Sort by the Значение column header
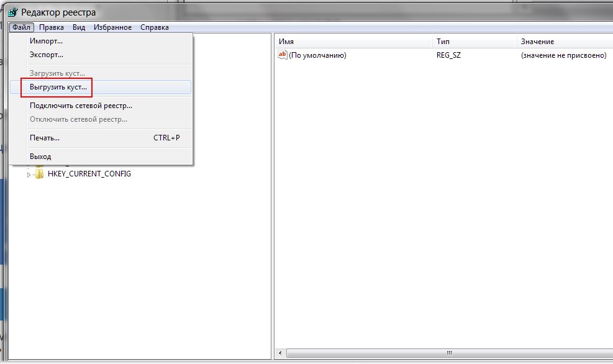The image size is (613, 364). (565, 42)
